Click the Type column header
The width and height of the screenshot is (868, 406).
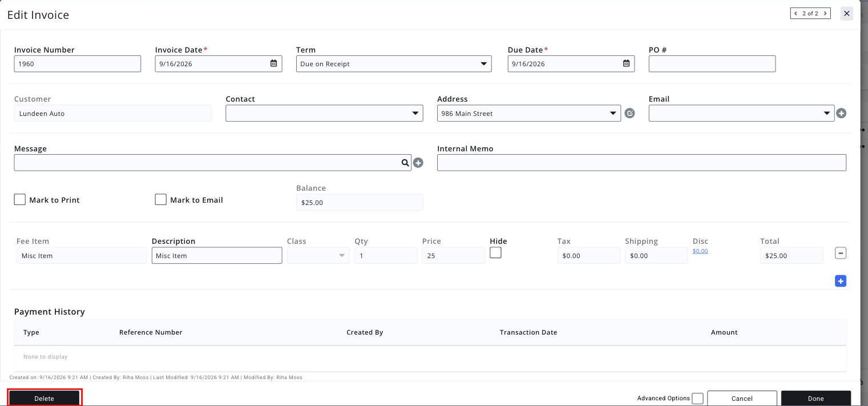tap(31, 332)
